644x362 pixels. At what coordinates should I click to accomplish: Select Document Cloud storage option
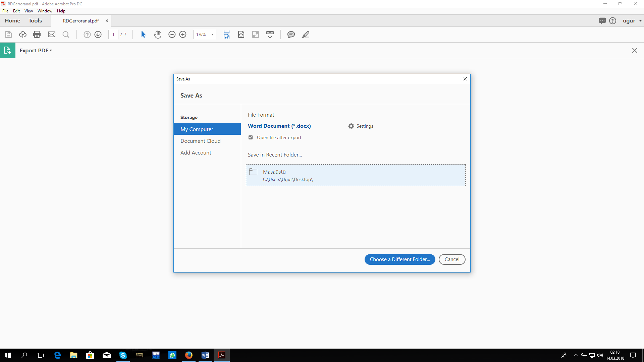pos(200,141)
